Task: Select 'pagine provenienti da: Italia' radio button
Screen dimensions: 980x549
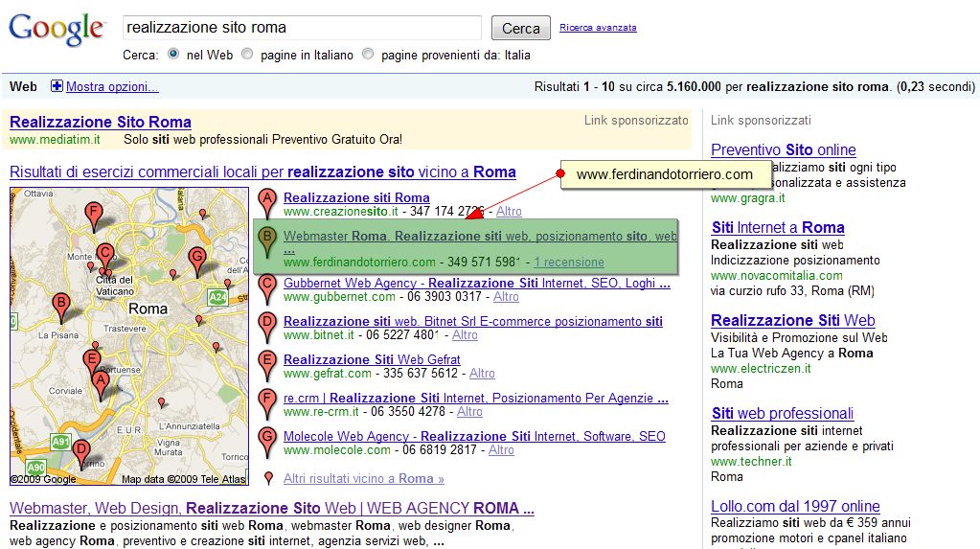Action: point(368,54)
